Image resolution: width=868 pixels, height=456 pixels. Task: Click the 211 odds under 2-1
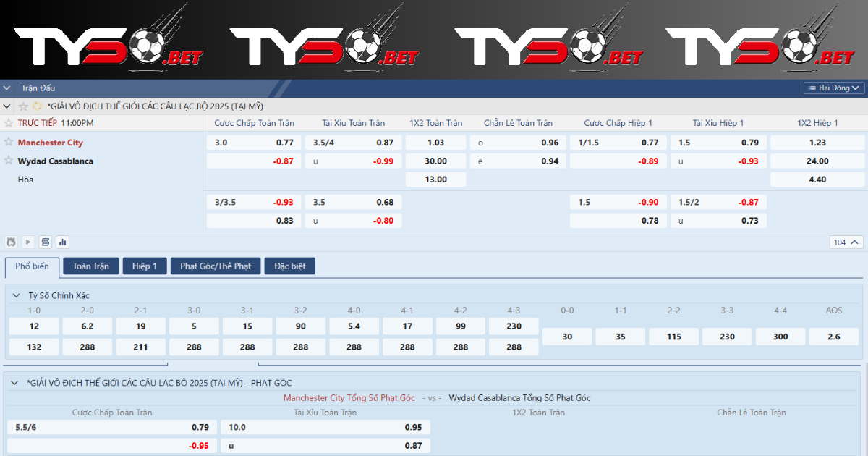141,347
